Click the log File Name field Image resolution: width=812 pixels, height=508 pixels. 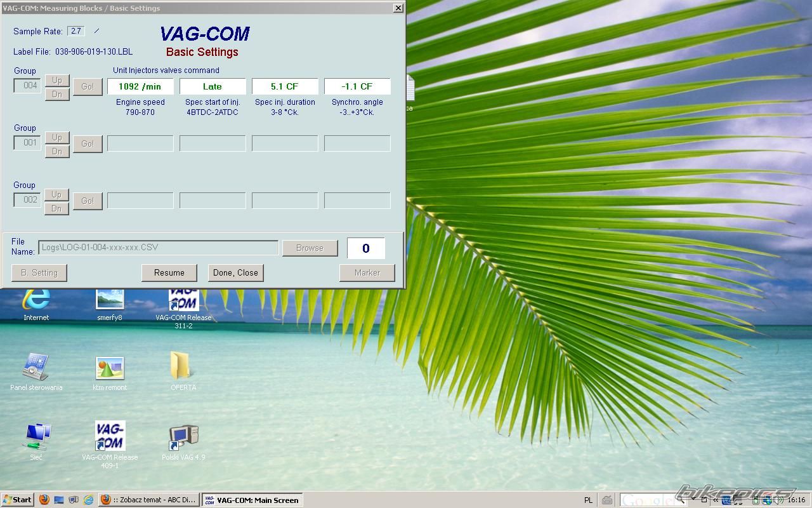tap(158, 248)
